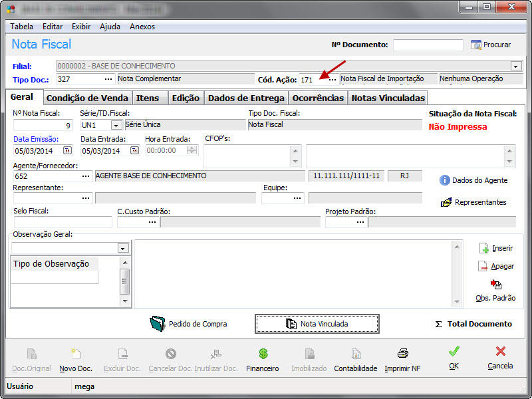This screenshot has height=399, width=532.
Task: Click the Novo Doc. icon
Action: tap(76, 354)
